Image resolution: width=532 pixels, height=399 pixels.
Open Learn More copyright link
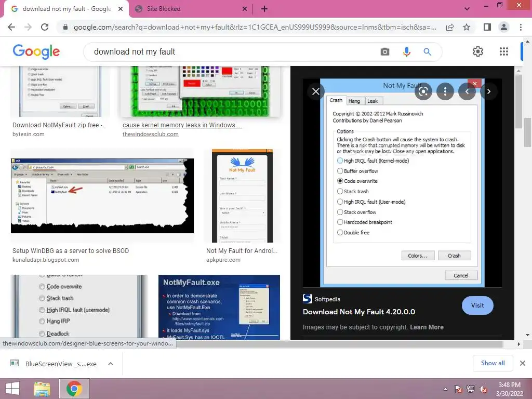427,327
